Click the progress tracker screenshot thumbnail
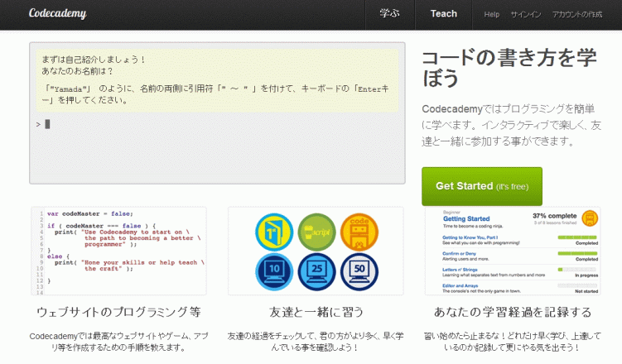The height and width of the screenshot is (364, 622). click(513, 251)
